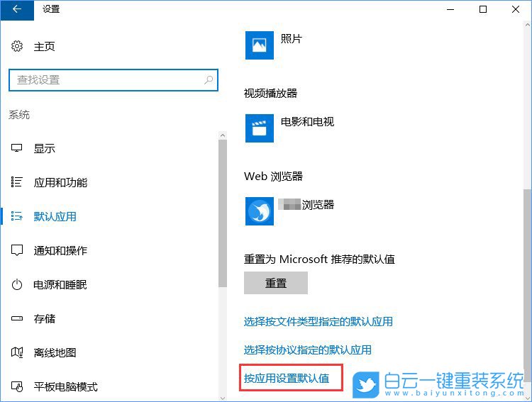Select the 通知和操作 speech bubble icon
Viewport: 532px width, 402px height.
tap(16, 250)
